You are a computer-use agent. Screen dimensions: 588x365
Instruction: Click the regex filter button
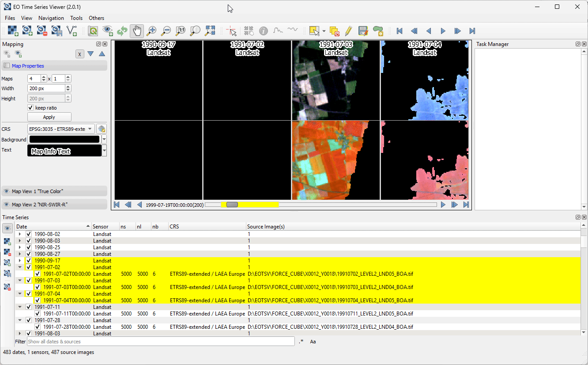point(301,342)
